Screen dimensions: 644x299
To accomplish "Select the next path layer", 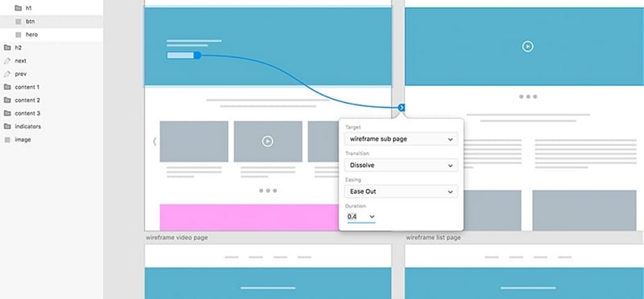I will pyautogui.click(x=52, y=61).
